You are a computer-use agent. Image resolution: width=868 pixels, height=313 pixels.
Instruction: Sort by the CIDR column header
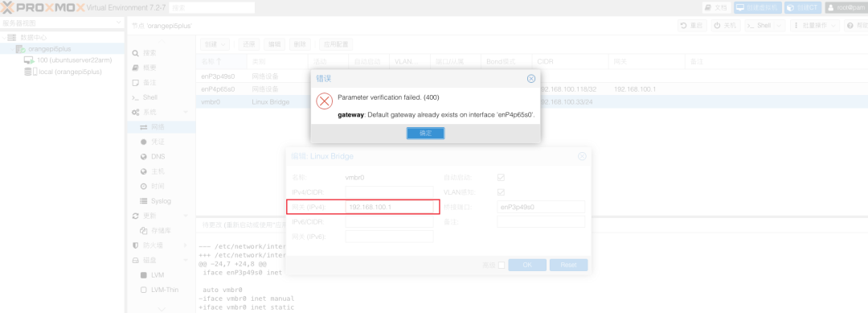coord(570,61)
